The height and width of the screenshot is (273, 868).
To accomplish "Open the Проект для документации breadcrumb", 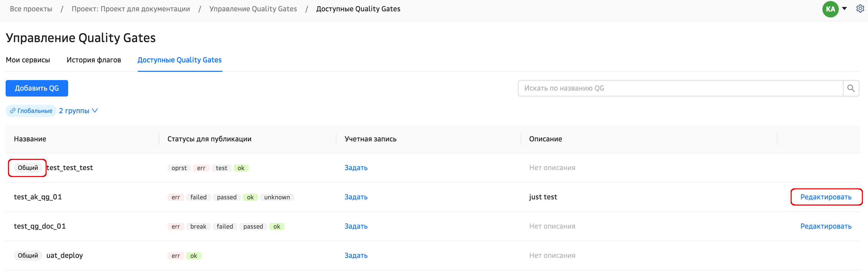I will tap(131, 9).
